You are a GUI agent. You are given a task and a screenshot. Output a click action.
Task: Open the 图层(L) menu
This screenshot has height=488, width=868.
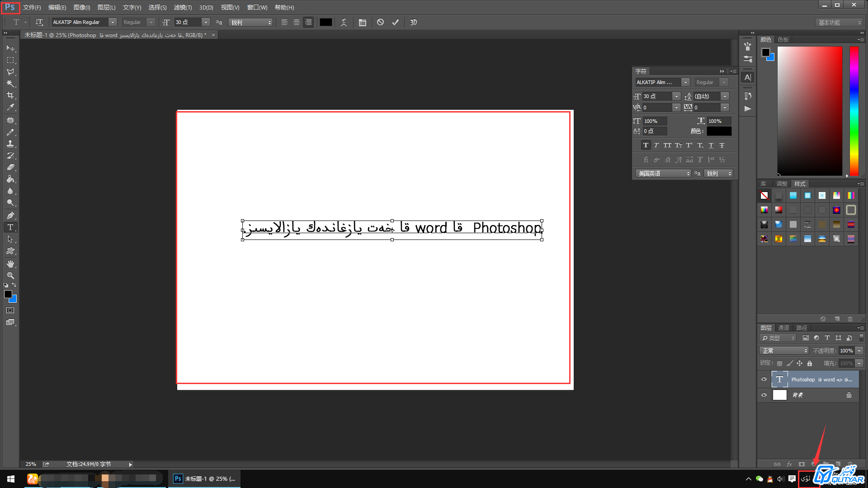tap(106, 7)
